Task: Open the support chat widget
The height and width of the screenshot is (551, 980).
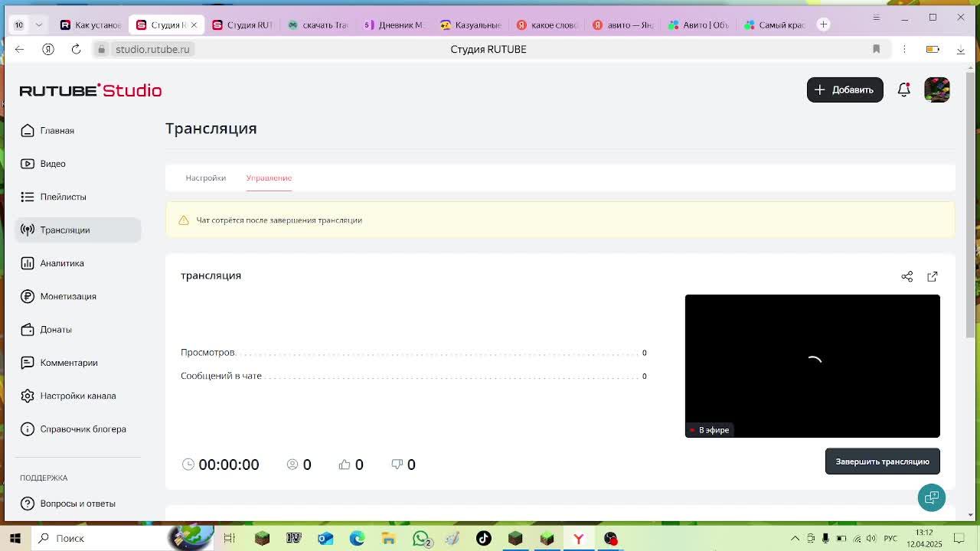Action: [932, 497]
